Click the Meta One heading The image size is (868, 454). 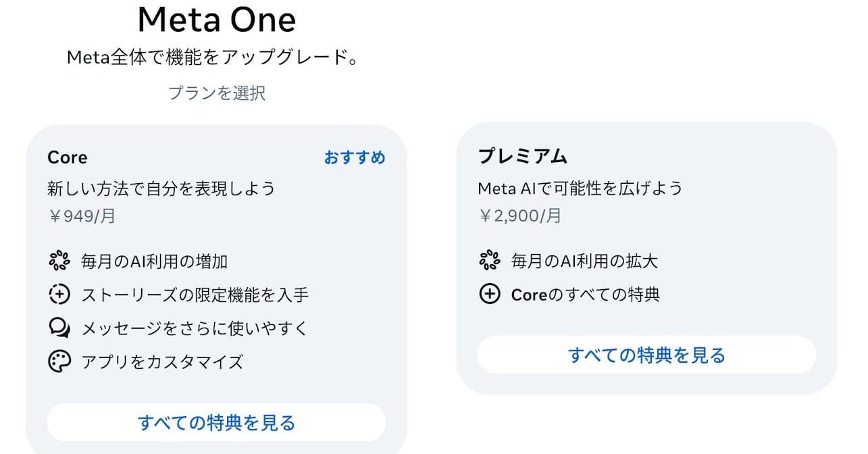217,20
